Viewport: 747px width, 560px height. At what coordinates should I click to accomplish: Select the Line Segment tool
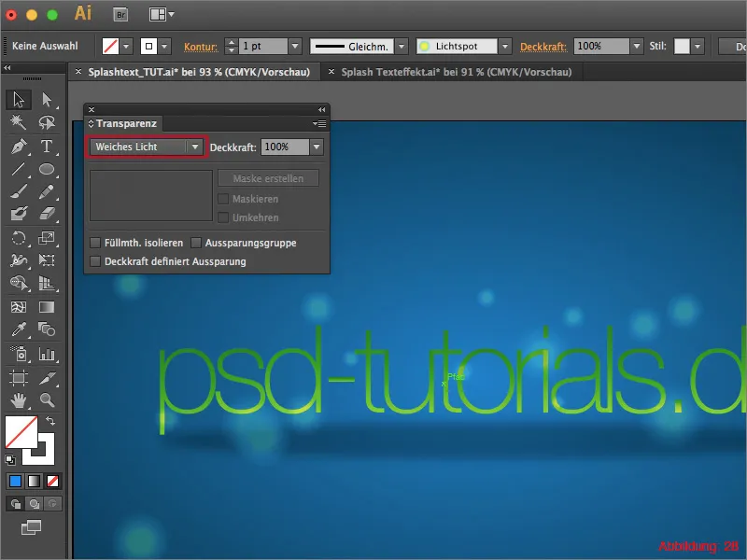click(x=19, y=169)
